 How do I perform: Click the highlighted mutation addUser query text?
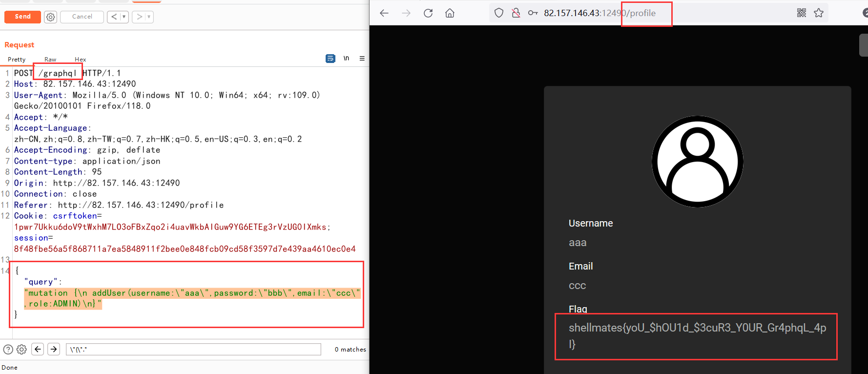coord(192,298)
